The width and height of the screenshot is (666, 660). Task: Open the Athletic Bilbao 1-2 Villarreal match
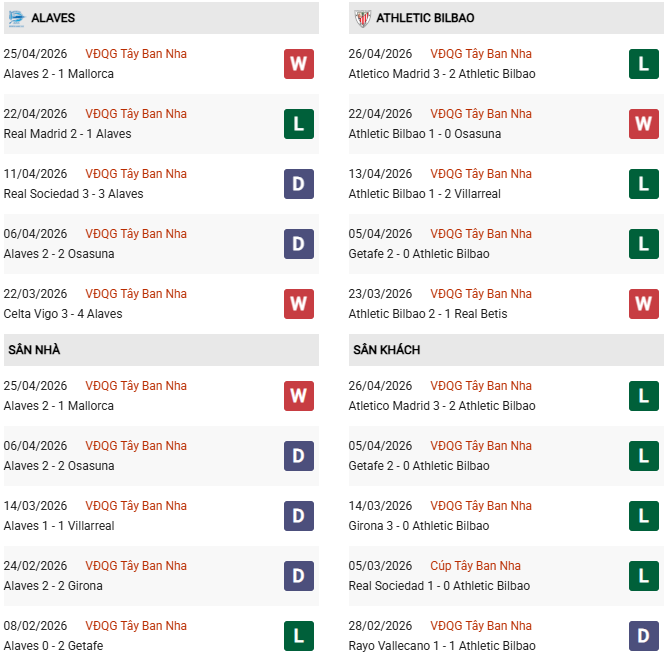click(424, 194)
